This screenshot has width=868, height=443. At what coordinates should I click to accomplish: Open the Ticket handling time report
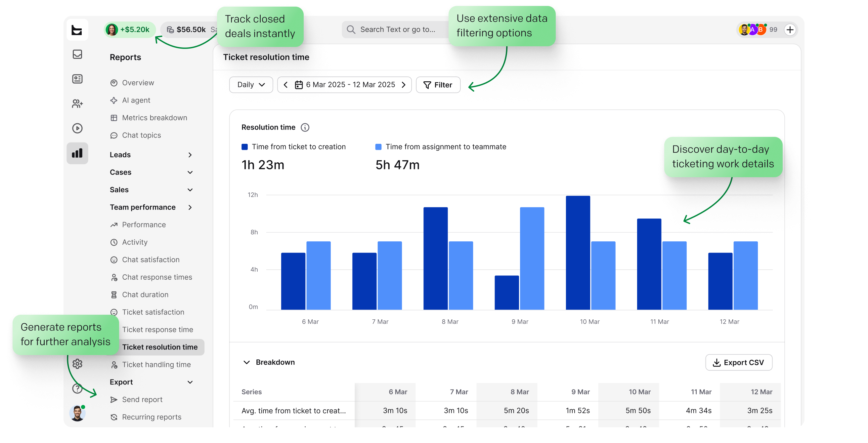coord(156,365)
